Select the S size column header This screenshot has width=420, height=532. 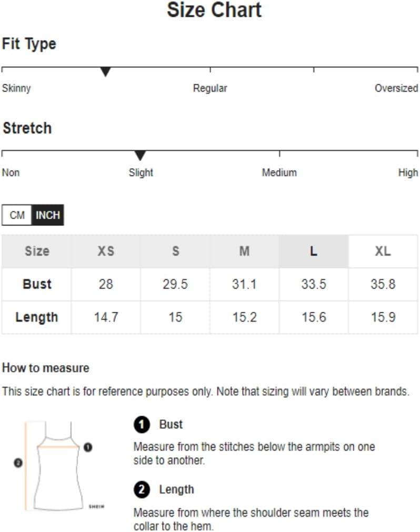click(175, 251)
